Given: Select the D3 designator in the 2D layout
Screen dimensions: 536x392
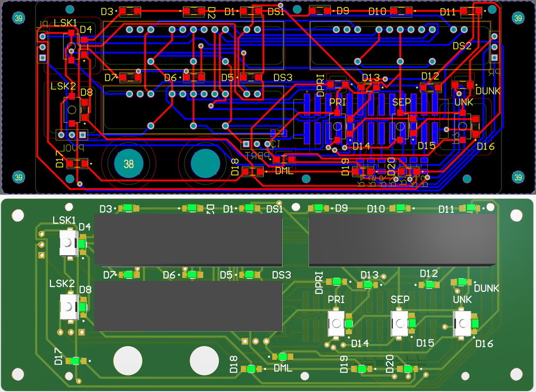Looking at the screenshot, I should (x=107, y=12).
